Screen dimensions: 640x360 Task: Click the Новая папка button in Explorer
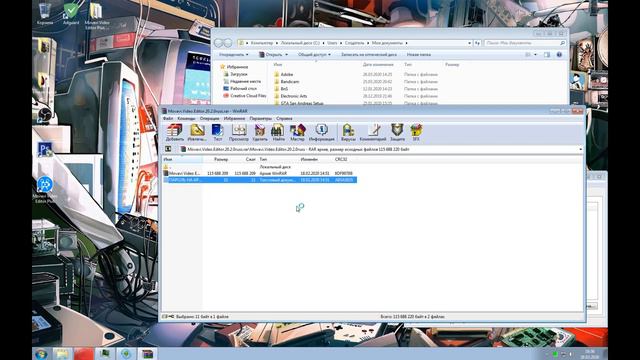click(x=418, y=55)
